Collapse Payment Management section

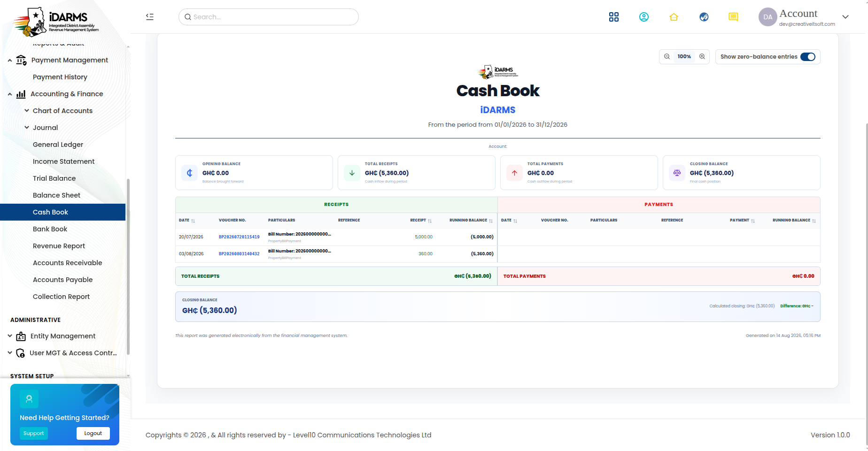10,61
